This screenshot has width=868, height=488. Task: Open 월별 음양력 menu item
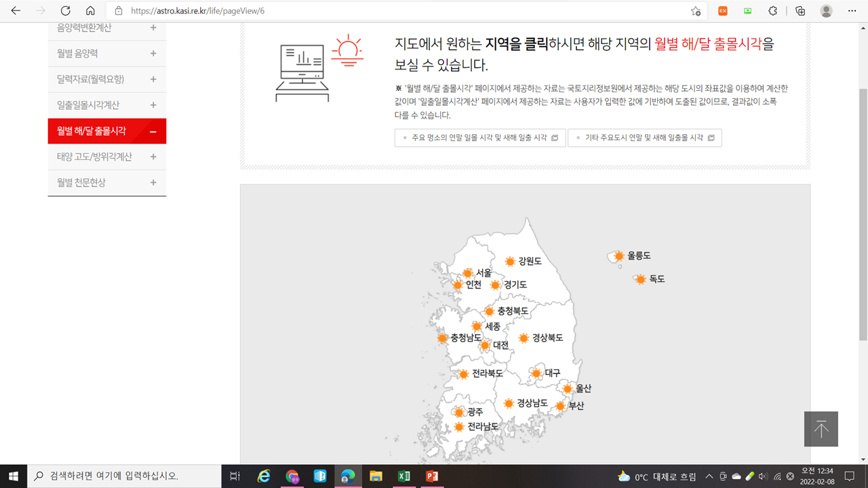[x=107, y=54]
